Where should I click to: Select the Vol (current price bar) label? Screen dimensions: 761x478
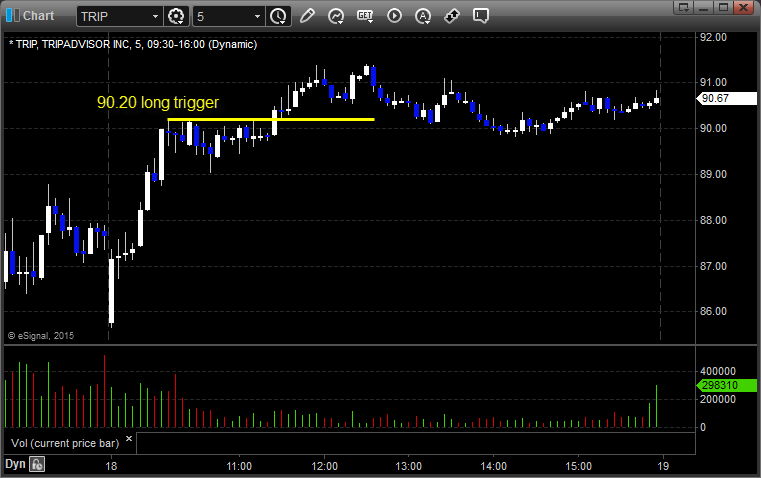click(x=65, y=443)
